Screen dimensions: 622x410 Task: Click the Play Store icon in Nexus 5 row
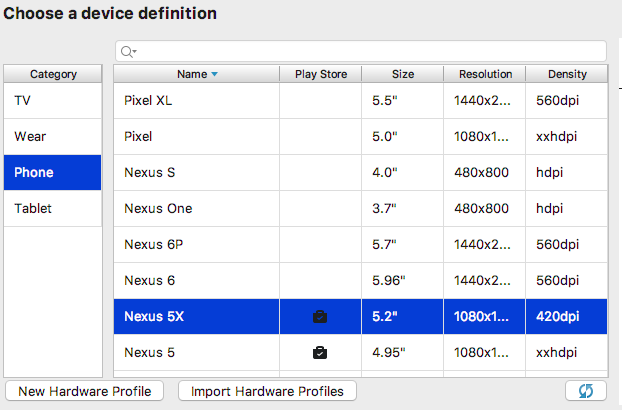coord(320,353)
